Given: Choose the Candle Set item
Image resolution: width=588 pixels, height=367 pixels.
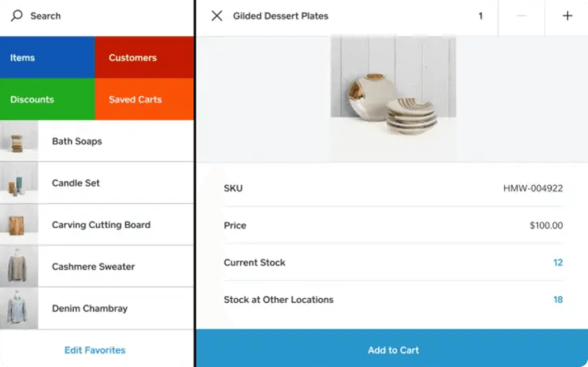Looking at the screenshot, I should pos(97,183).
